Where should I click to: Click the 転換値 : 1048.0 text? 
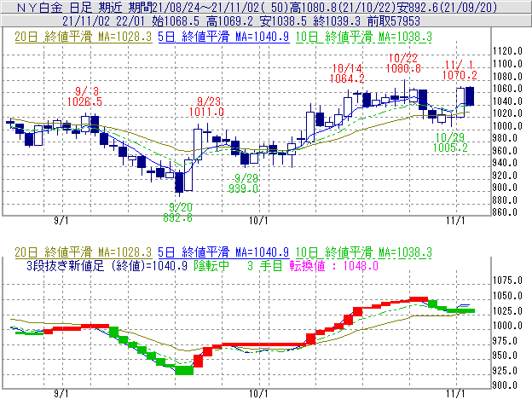click(334, 265)
